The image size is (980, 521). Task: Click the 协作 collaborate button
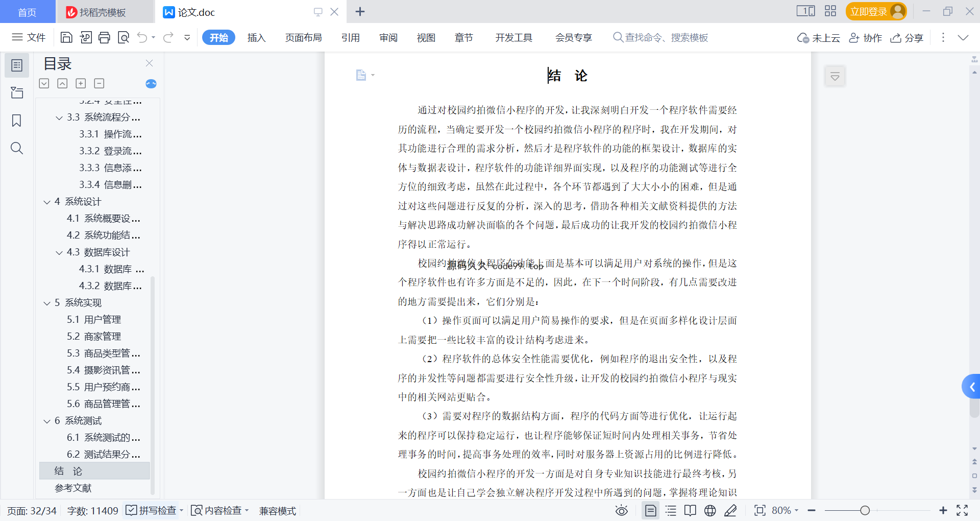click(x=866, y=38)
